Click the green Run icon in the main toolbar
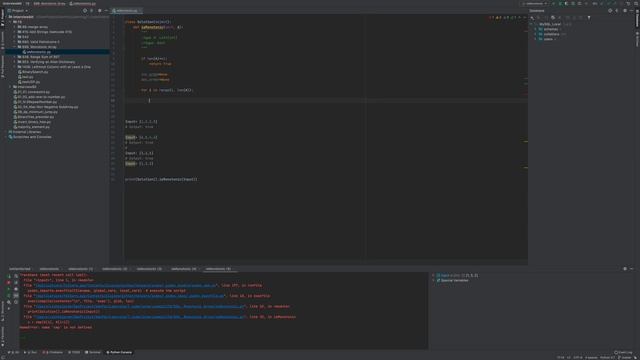This screenshot has height=360, width=640. (x=553, y=4)
